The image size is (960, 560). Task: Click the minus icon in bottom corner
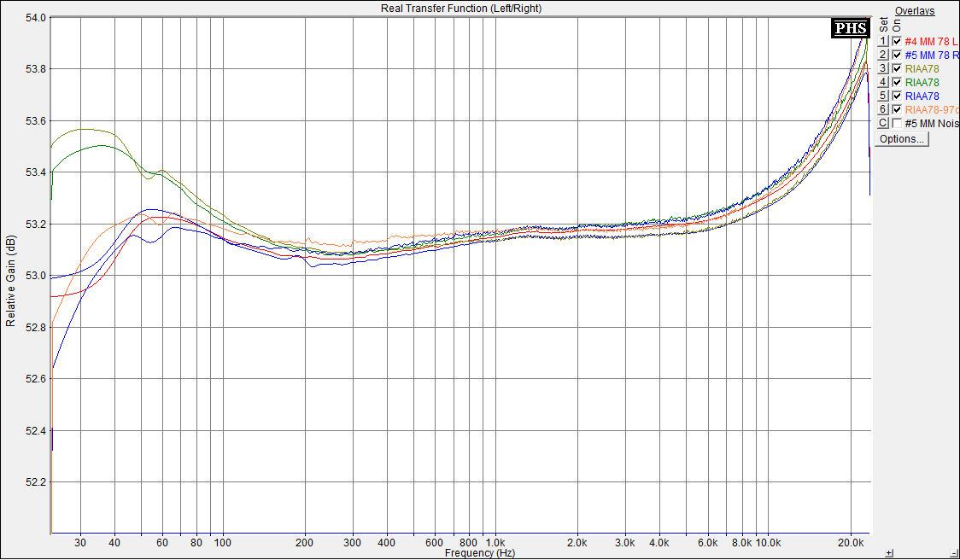click(x=954, y=552)
